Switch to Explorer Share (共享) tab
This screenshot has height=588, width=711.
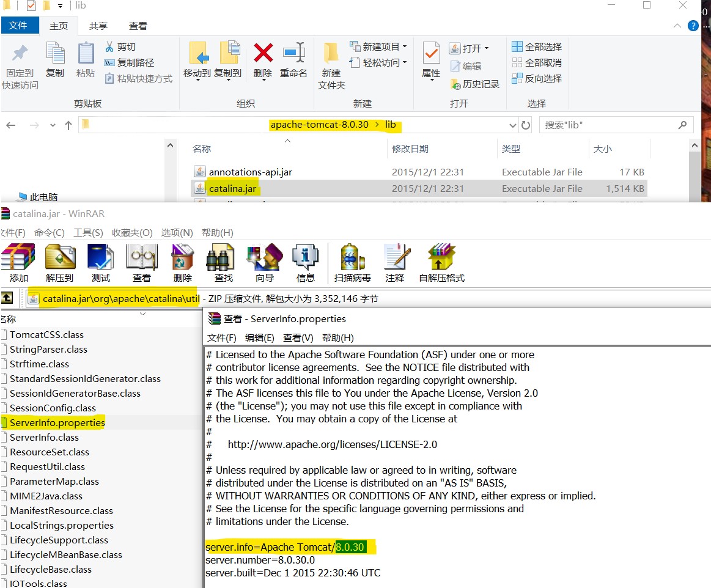98,26
